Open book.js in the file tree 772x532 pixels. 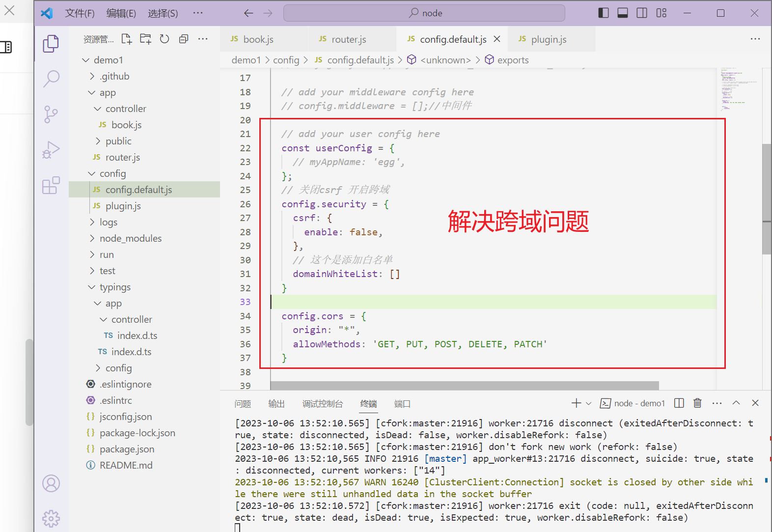[x=144, y=125]
